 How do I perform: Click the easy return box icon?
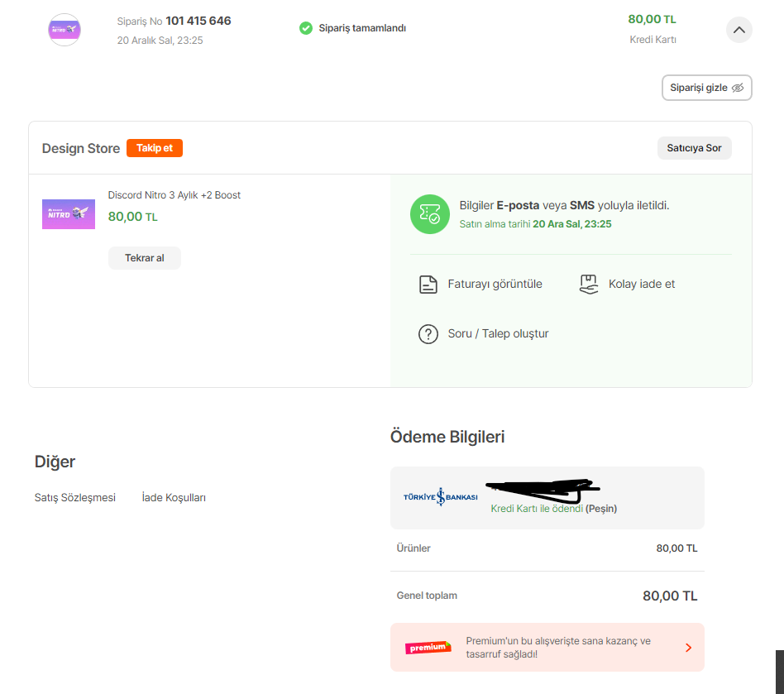click(x=589, y=284)
